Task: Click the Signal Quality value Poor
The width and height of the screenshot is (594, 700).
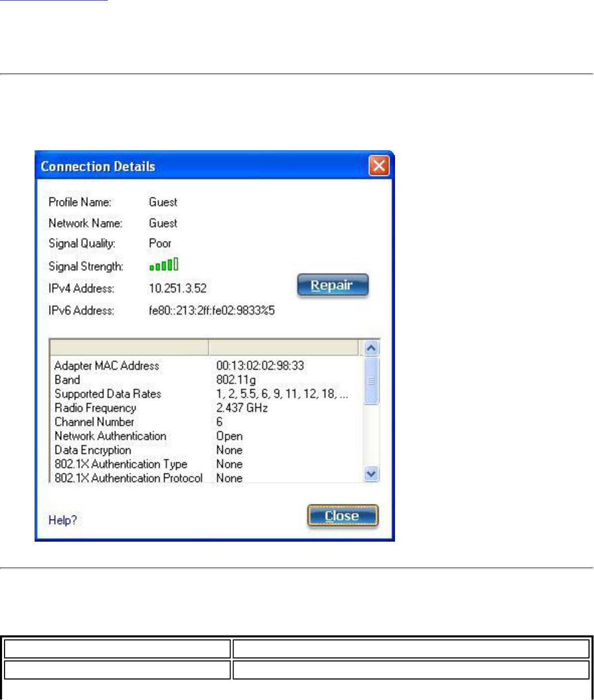Action: pos(160,243)
